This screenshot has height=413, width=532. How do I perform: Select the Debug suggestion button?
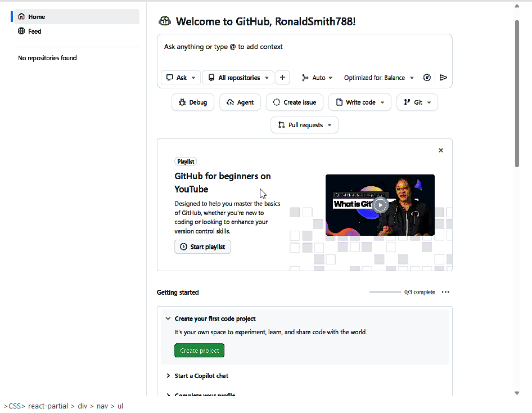193,102
